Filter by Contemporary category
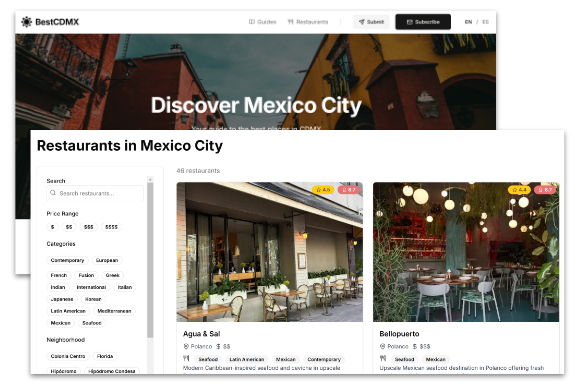Image resolution: width=574 pixels, height=388 pixels. pos(67,260)
